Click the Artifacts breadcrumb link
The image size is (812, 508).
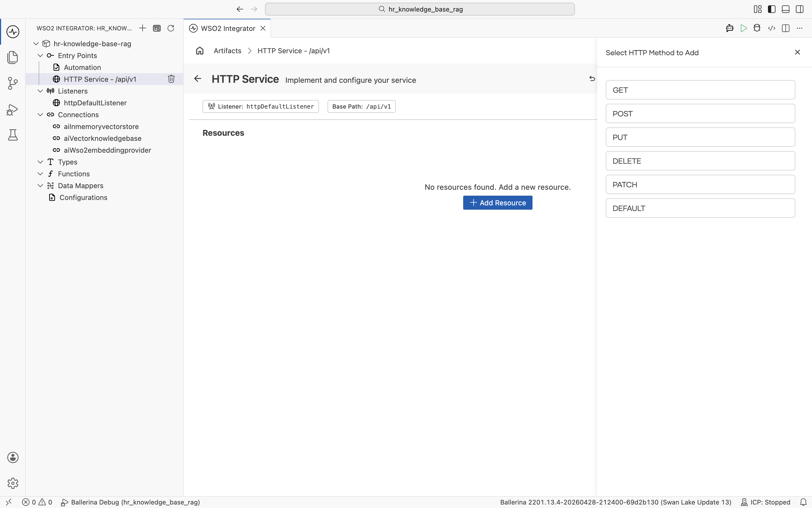(x=227, y=51)
